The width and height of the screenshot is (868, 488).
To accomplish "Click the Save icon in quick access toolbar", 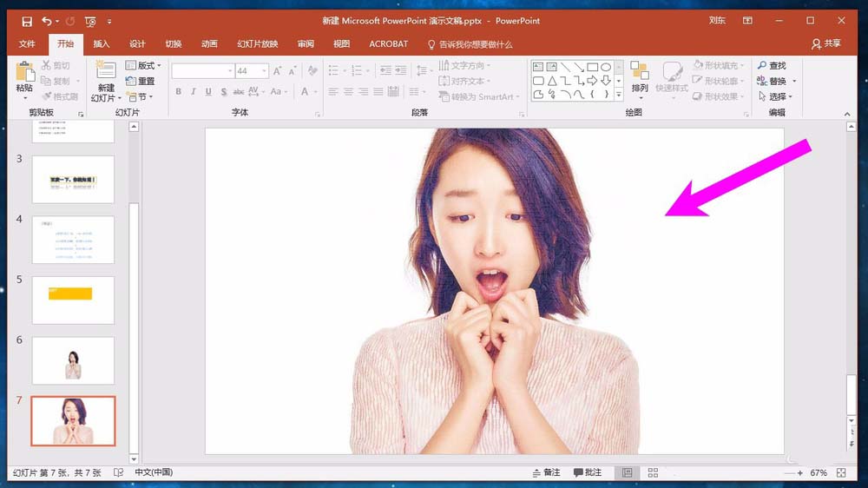I will coord(27,21).
